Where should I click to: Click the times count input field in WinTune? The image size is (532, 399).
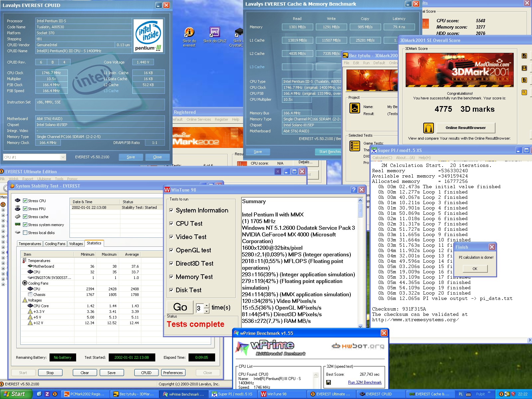click(x=200, y=308)
